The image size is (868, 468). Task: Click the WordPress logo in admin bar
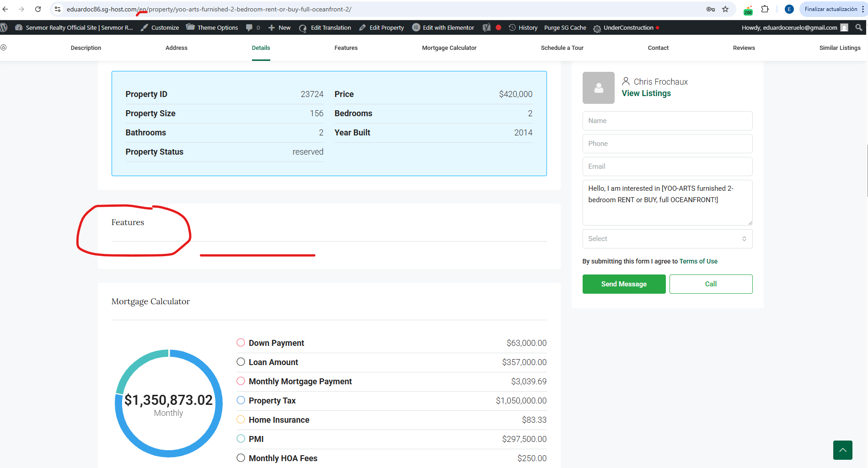pyautogui.click(x=4, y=27)
